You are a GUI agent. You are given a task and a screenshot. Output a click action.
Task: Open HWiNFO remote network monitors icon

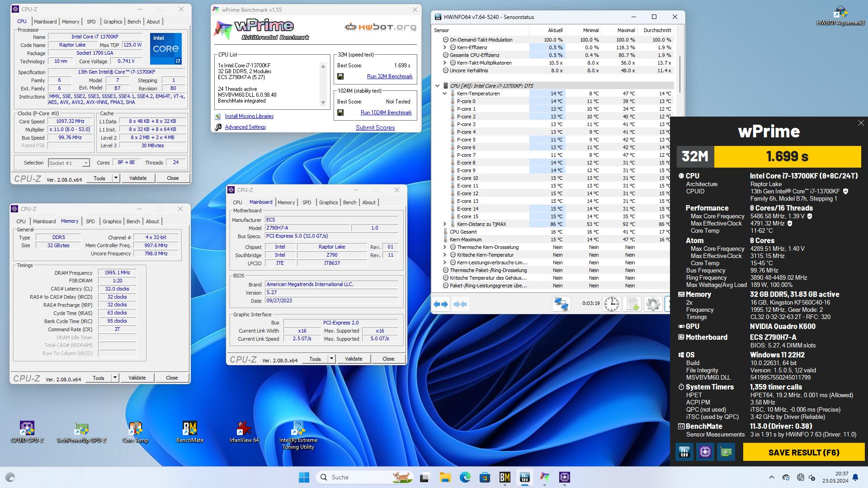[x=561, y=304]
